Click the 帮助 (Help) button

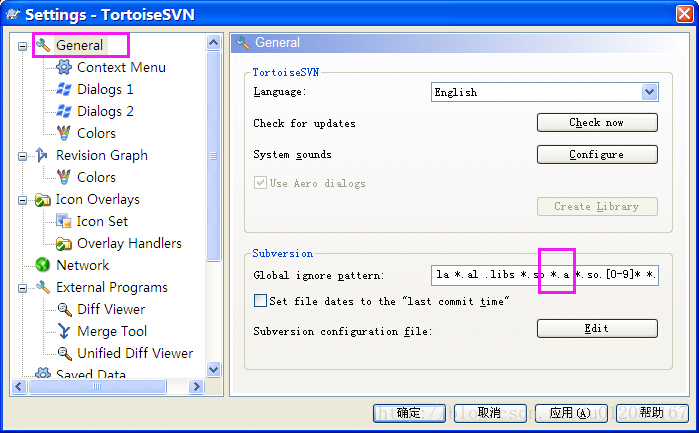click(652, 413)
